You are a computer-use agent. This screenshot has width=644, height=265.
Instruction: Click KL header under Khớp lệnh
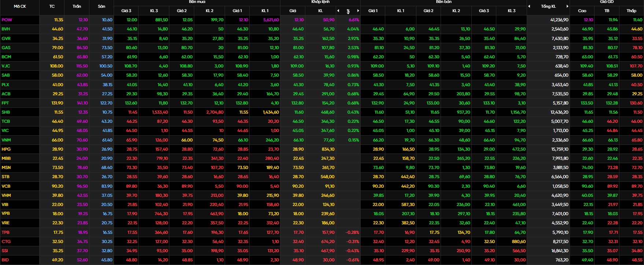320,11
